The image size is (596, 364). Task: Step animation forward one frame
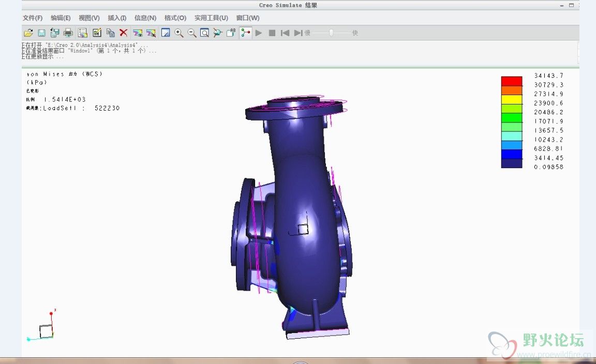pos(299,33)
